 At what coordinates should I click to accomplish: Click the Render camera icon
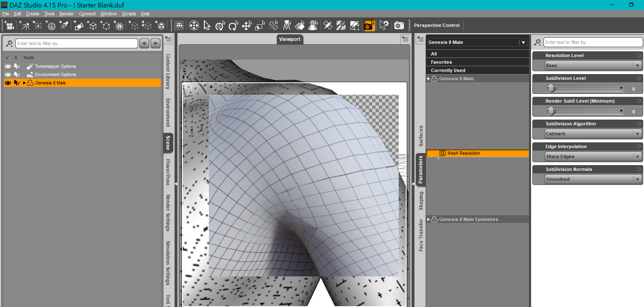pos(399,25)
